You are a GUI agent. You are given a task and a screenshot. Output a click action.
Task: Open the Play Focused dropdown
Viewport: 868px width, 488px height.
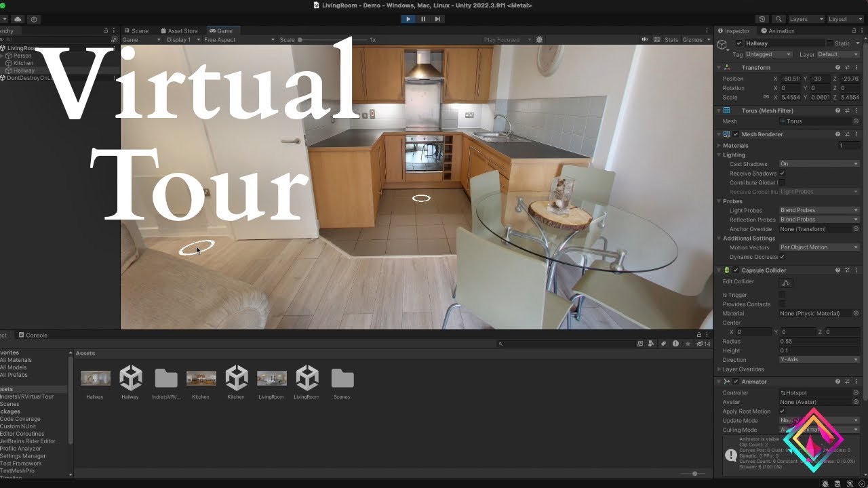(507, 40)
